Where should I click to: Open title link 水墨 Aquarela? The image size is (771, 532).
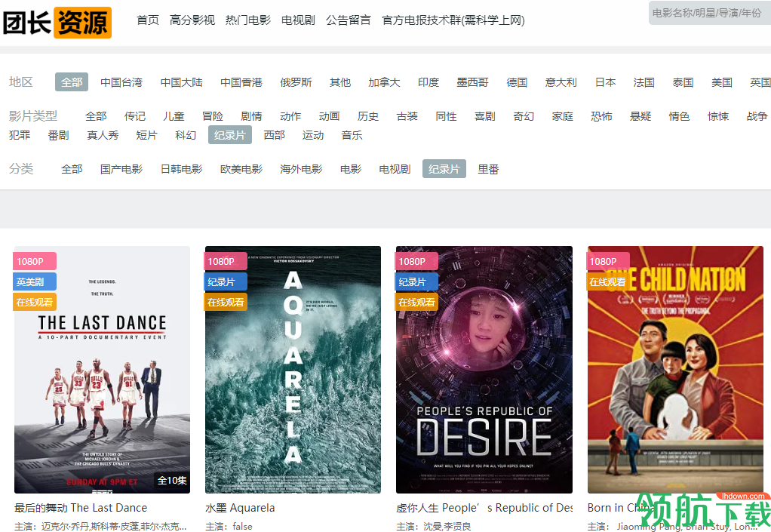[240, 507]
